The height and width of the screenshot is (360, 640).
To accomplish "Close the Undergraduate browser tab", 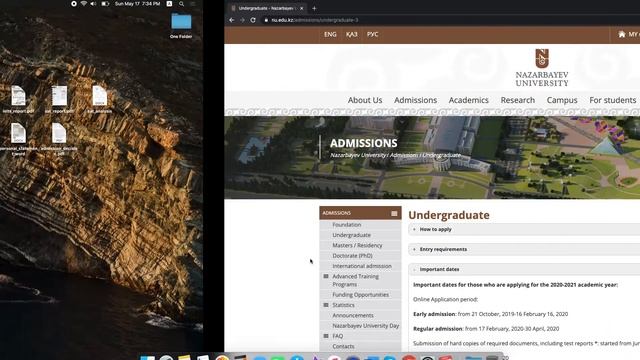I will pos(302,8).
